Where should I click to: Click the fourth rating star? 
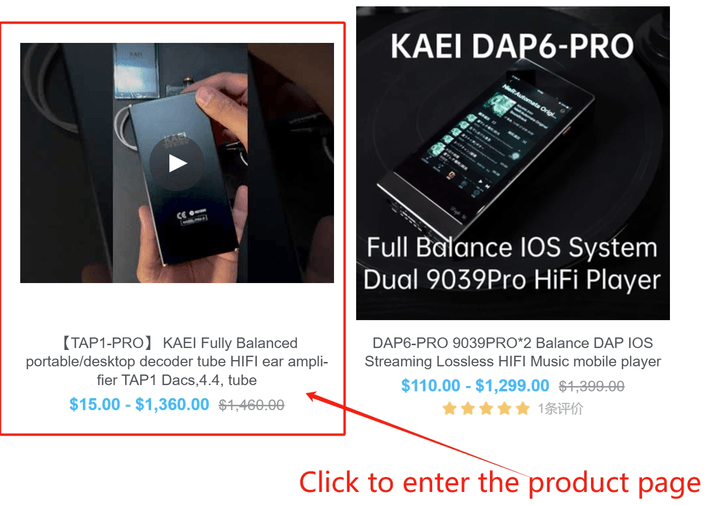pyautogui.click(x=504, y=408)
